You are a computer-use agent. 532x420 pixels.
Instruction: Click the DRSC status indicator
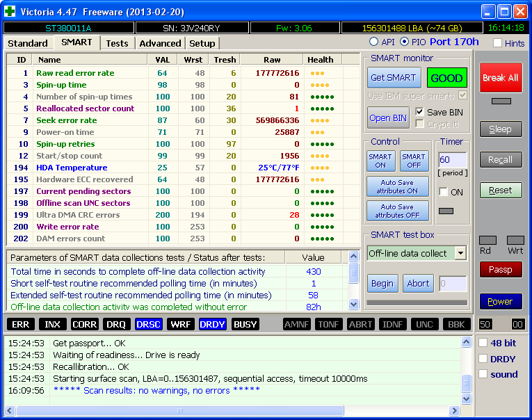149,325
